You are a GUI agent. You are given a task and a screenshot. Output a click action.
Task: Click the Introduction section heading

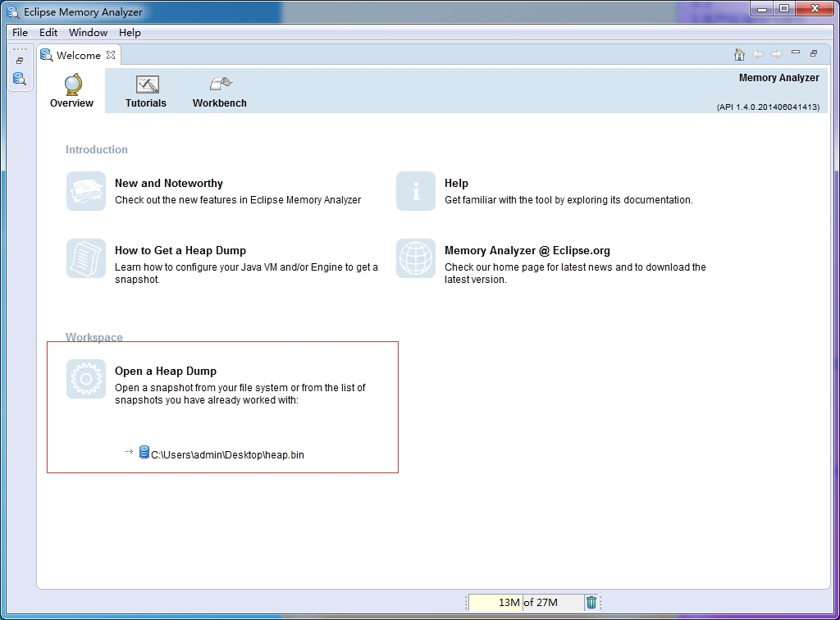[x=97, y=149]
